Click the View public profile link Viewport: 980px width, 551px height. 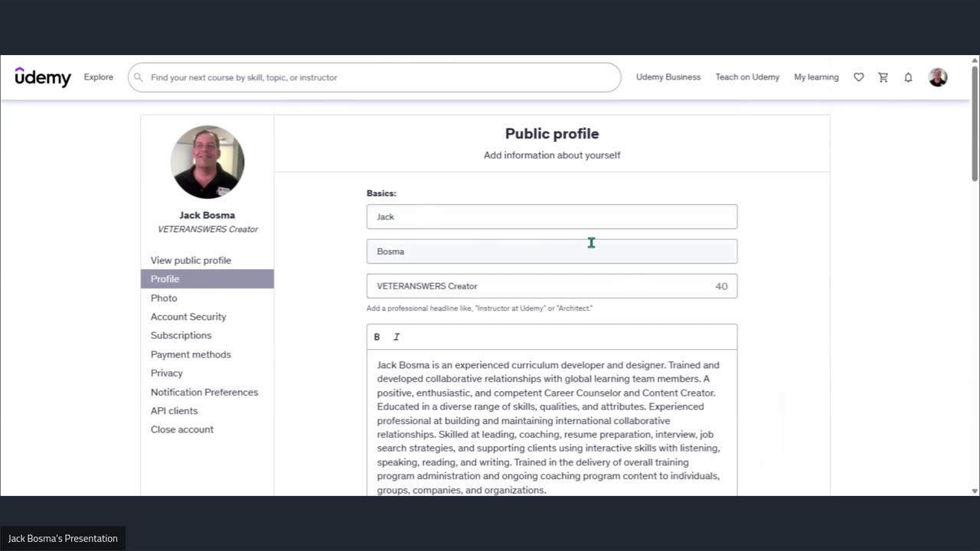click(x=191, y=260)
